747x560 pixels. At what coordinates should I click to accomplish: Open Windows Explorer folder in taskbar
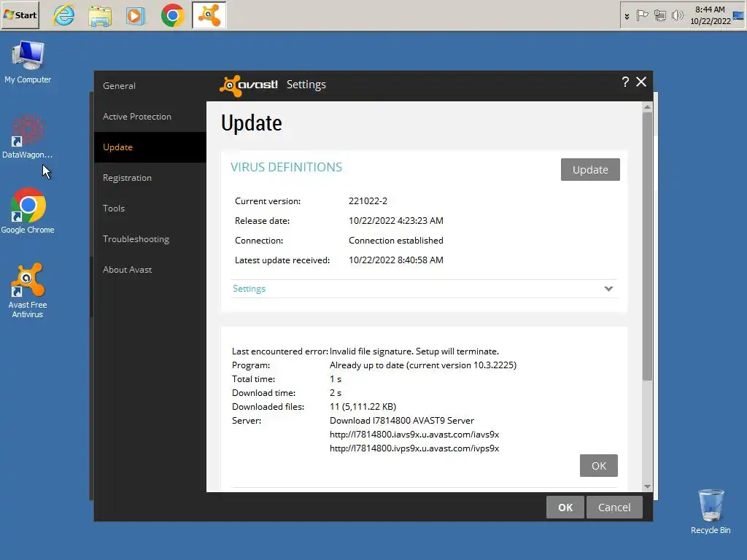click(100, 16)
